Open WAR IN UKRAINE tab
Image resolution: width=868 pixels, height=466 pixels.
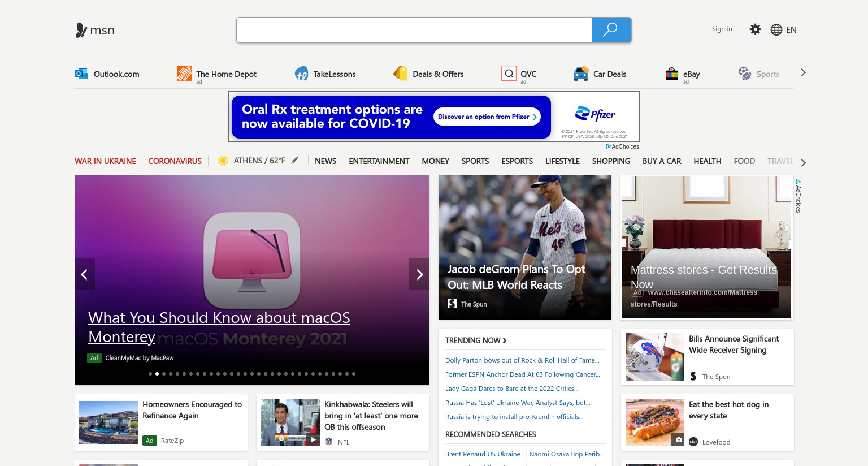[x=105, y=161]
